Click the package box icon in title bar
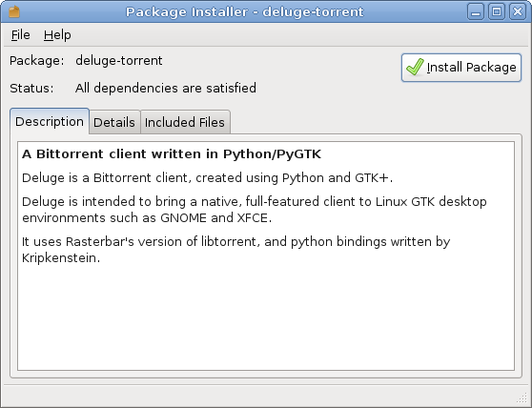 click(x=14, y=11)
